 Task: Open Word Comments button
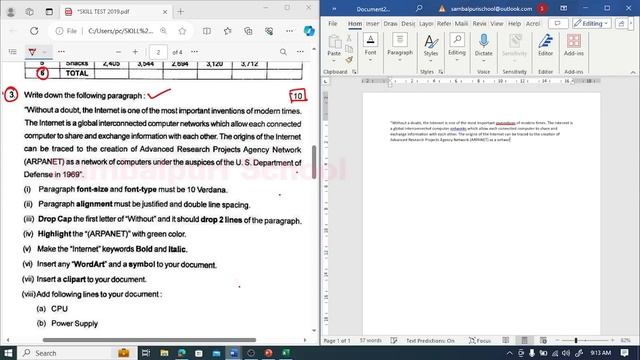[558, 24]
